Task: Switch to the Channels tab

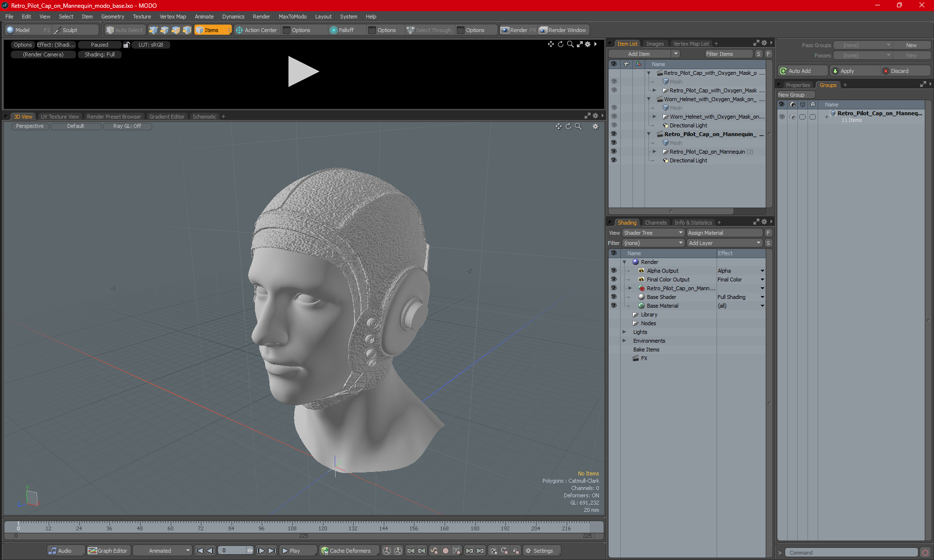Action: point(656,223)
